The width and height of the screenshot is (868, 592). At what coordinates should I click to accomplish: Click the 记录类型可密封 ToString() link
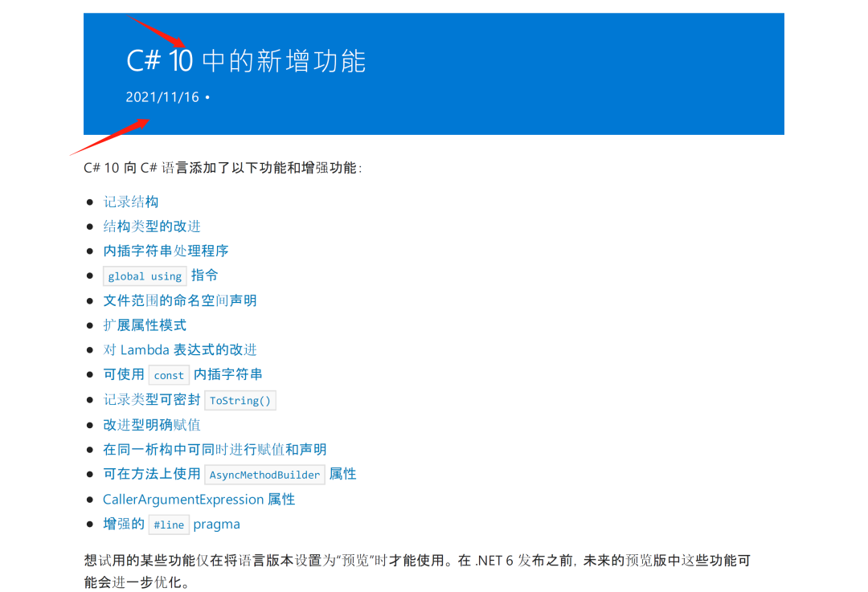[190, 400]
